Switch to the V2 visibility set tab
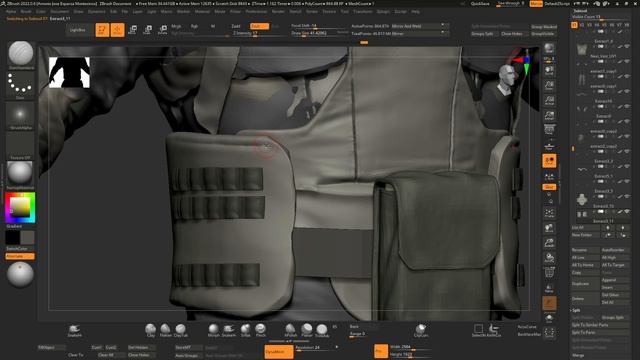640x360 pixels. (x=582, y=25)
